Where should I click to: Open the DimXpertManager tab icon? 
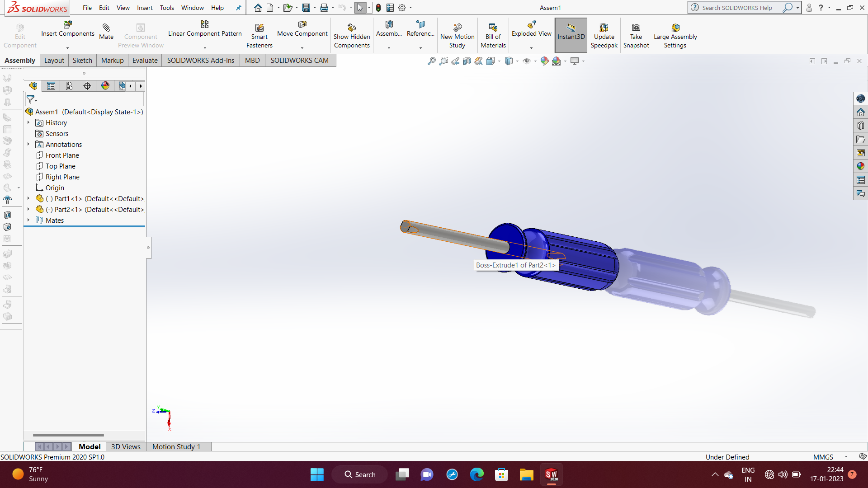(87, 86)
